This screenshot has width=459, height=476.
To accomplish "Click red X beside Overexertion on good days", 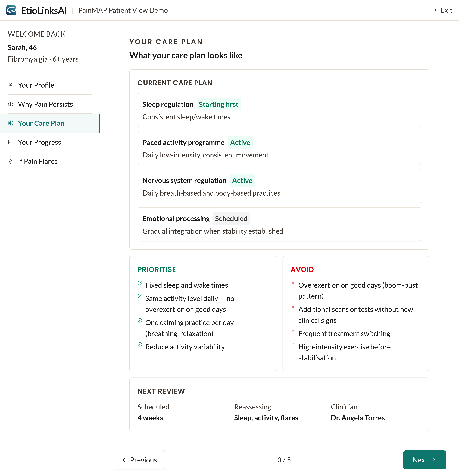I will point(293,283).
